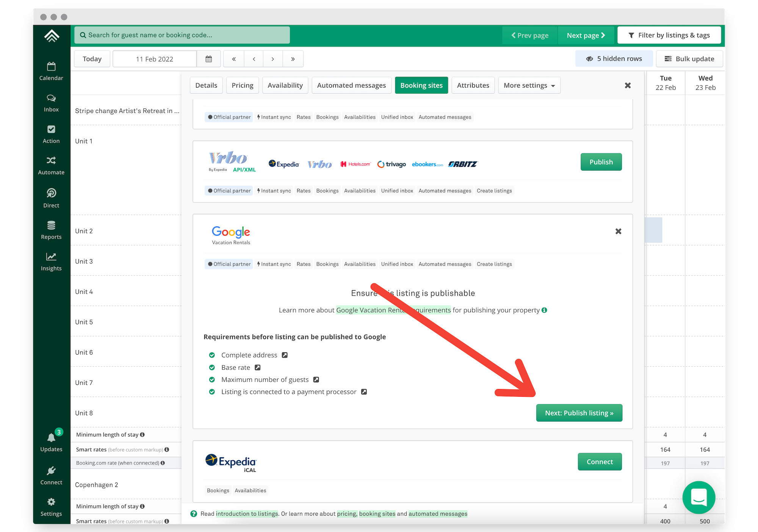Show the 5 hidden rows
This screenshot has width=758, height=532.
(x=614, y=59)
